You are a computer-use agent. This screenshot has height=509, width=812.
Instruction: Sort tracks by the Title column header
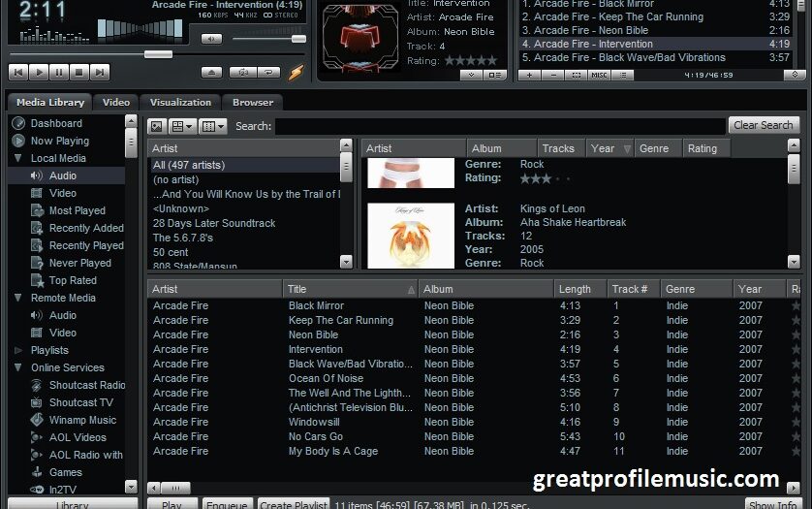tap(351, 289)
